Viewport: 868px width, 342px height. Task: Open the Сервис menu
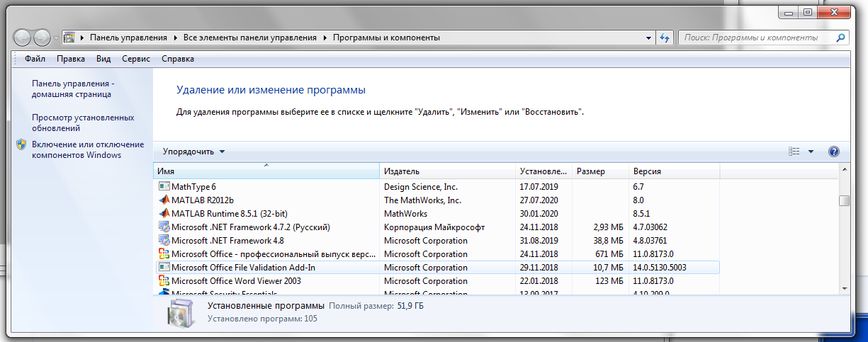click(135, 59)
